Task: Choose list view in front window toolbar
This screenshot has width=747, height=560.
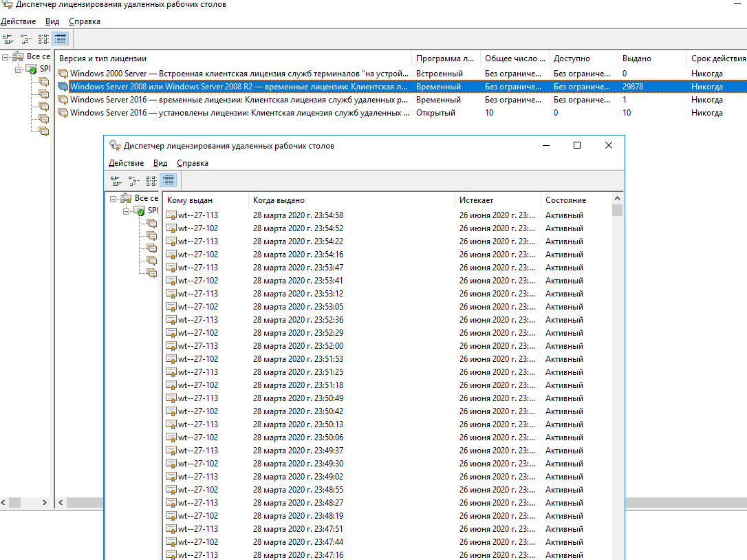Action: click(151, 181)
